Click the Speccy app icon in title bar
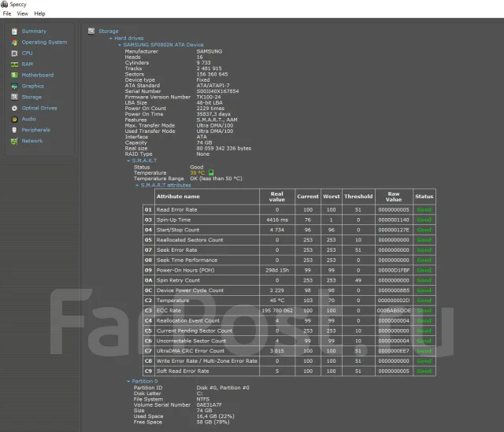Viewport: 504px width, 432px height. click(x=4, y=4)
